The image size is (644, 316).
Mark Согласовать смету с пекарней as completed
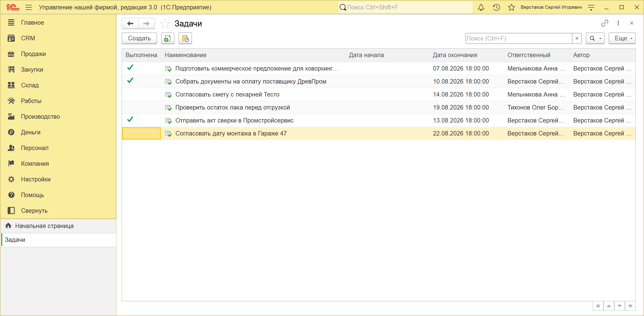[141, 95]
